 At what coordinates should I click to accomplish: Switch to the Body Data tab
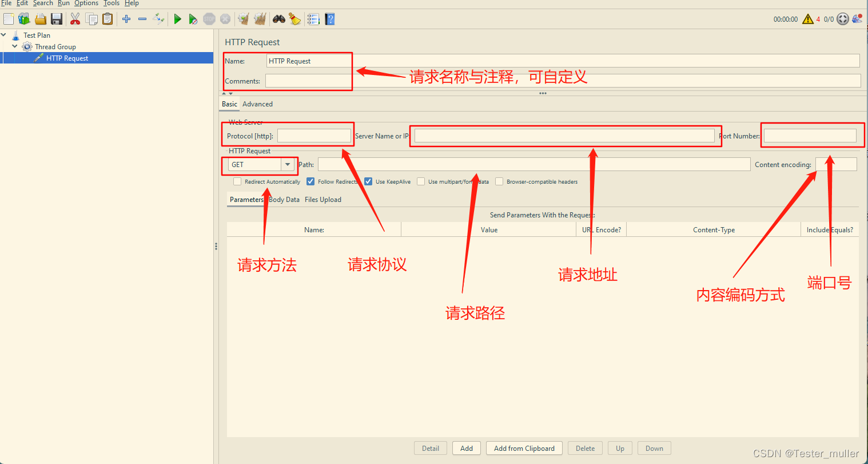click(x=284, y=200)
